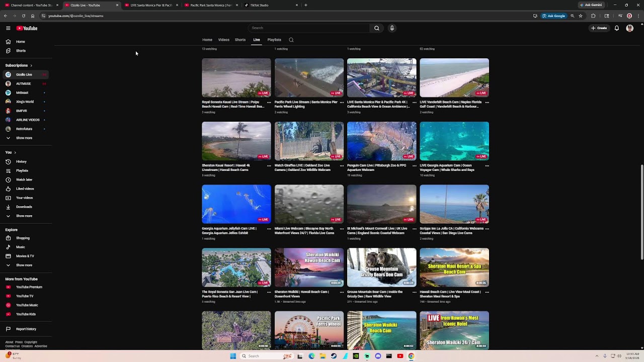The height and width of the screenshot is (362, 644).
Task: Open AIRLINE VIDEOS subscription channel
Action: tap(26, 120)
